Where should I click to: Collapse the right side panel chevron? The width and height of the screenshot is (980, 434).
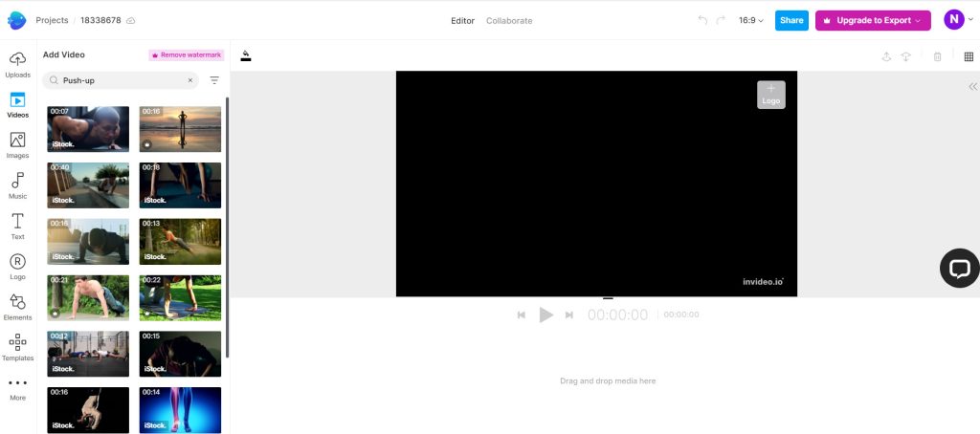tap(972, 87)
